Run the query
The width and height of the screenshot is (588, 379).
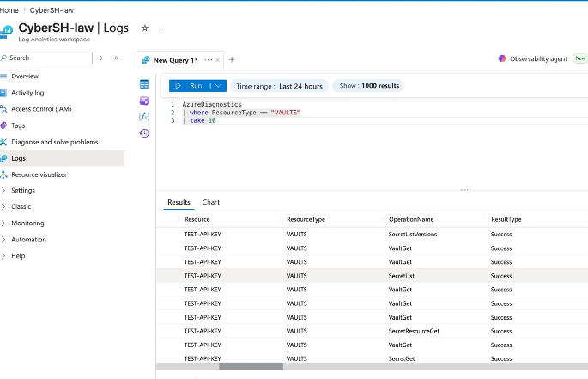(190, 86)
